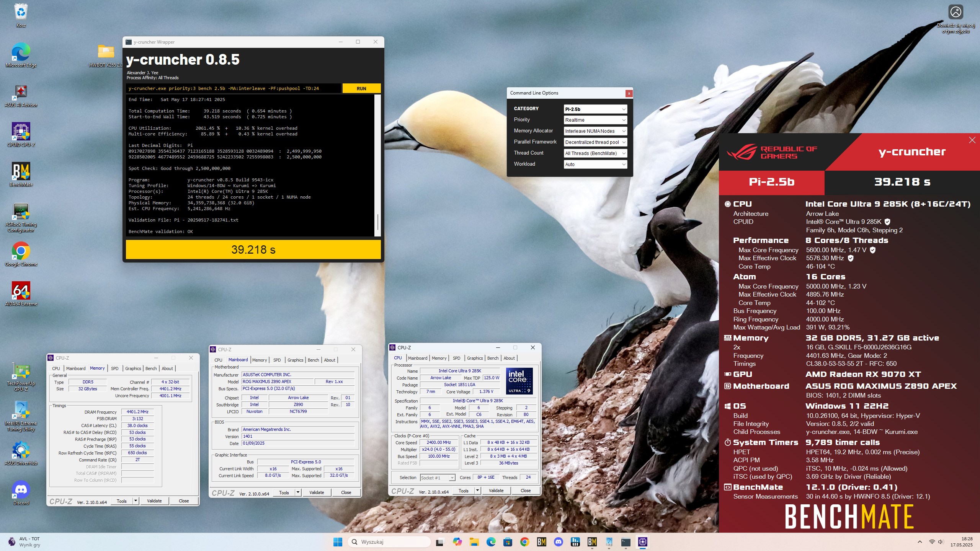Image resolution: width=980 pixels, height=551 pixels.
Task: Click Tools button in the CPU-Z CPU window
Action: 464,491
